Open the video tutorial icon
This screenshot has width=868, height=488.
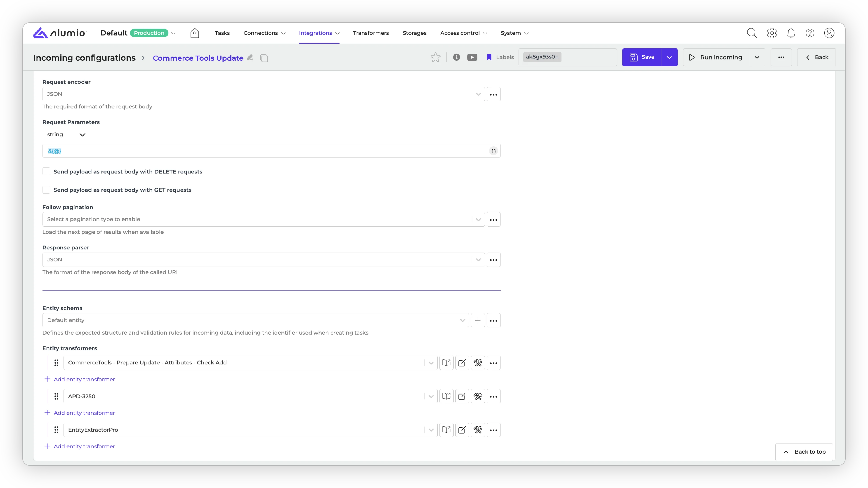[472, 57]
